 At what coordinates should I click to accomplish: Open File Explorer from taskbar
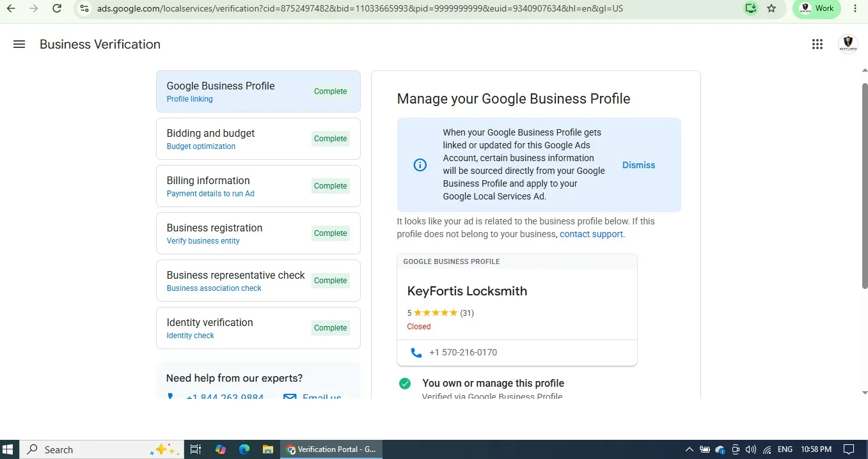(268, 449)
